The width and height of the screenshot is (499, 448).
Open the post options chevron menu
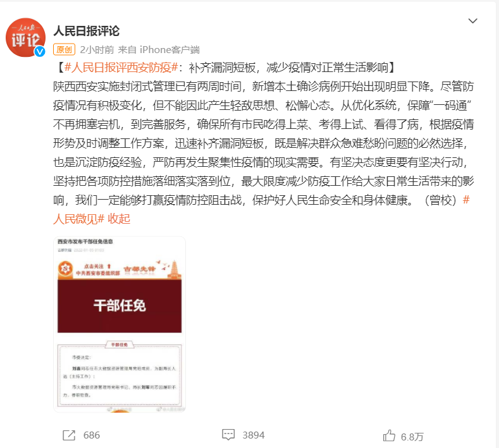472,21
